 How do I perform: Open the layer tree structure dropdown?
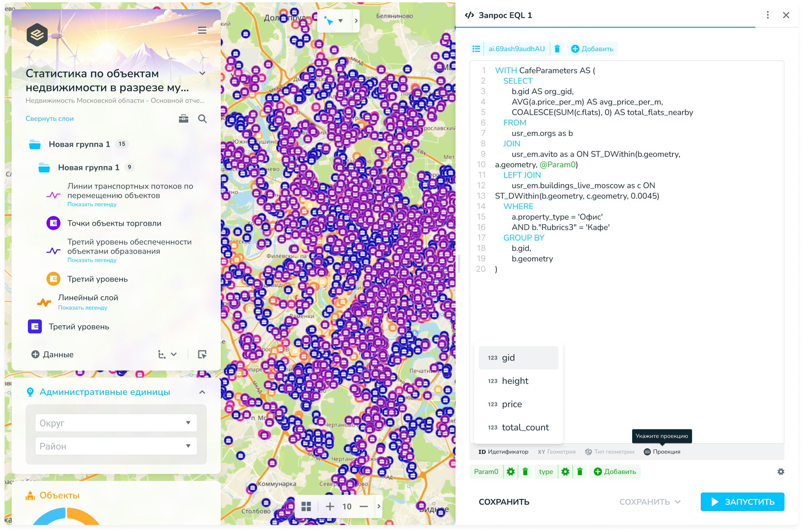(x=167, y=354)
